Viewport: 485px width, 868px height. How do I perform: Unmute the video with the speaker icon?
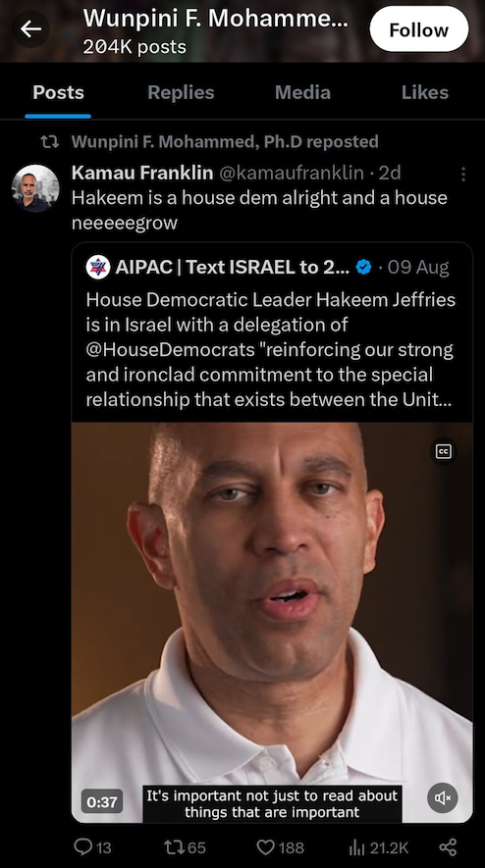click(443, 797)
